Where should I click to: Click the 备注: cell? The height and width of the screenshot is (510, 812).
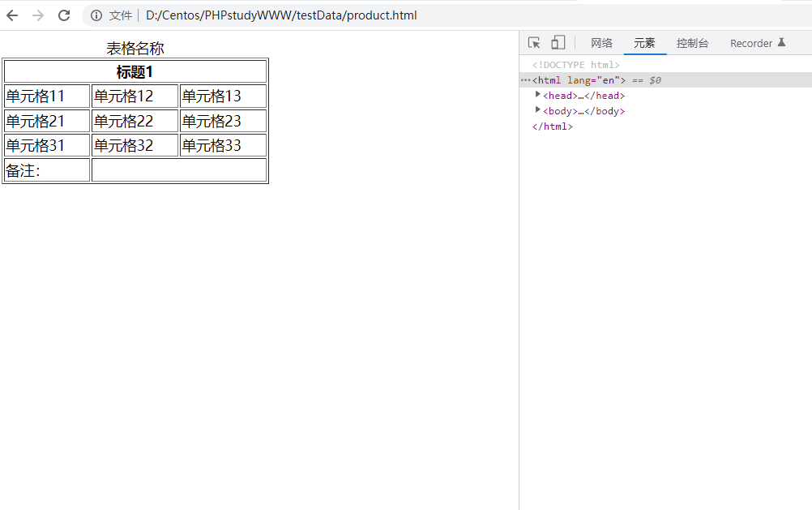(47, 170)
